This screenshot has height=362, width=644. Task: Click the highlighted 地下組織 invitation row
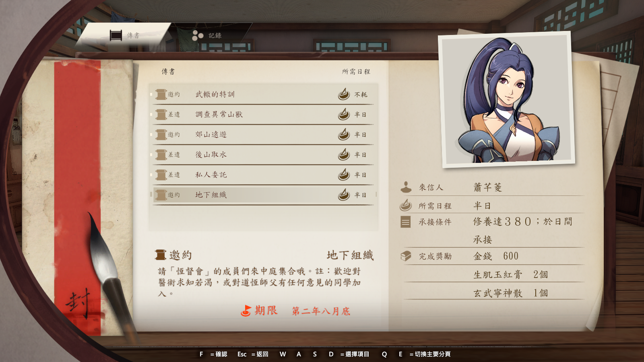264,195
